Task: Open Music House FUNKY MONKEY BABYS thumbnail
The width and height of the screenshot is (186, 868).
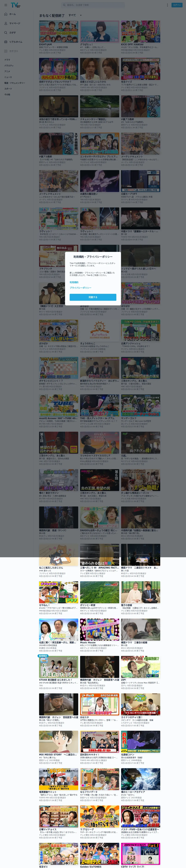Action: click(100, 630)
